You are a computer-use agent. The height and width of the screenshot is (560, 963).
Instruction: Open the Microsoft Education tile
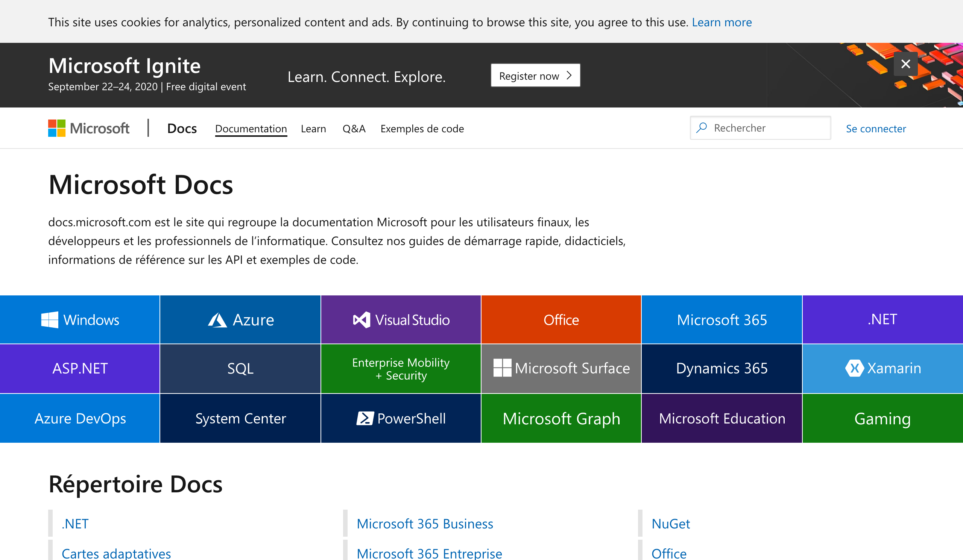[721, 418]
